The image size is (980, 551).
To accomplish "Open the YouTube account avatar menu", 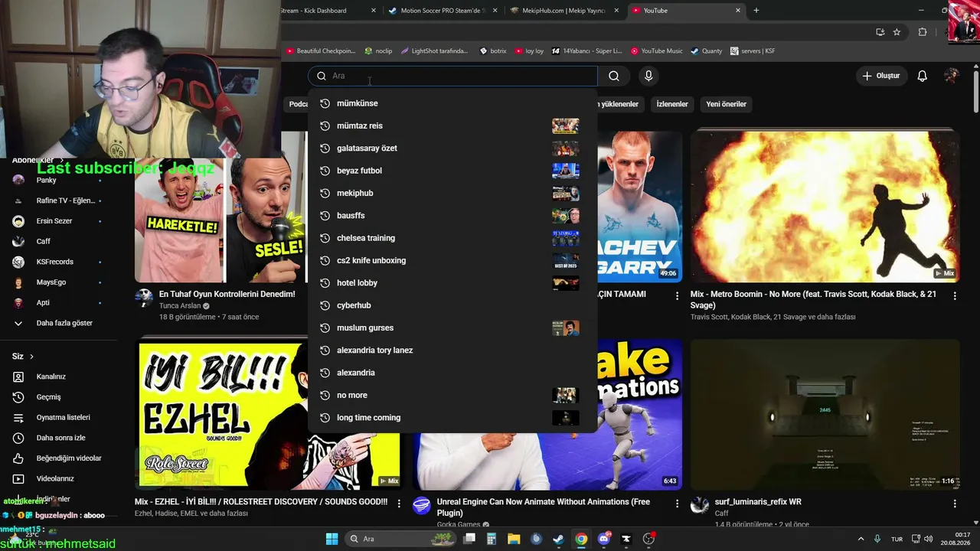I will coord(952,76).
